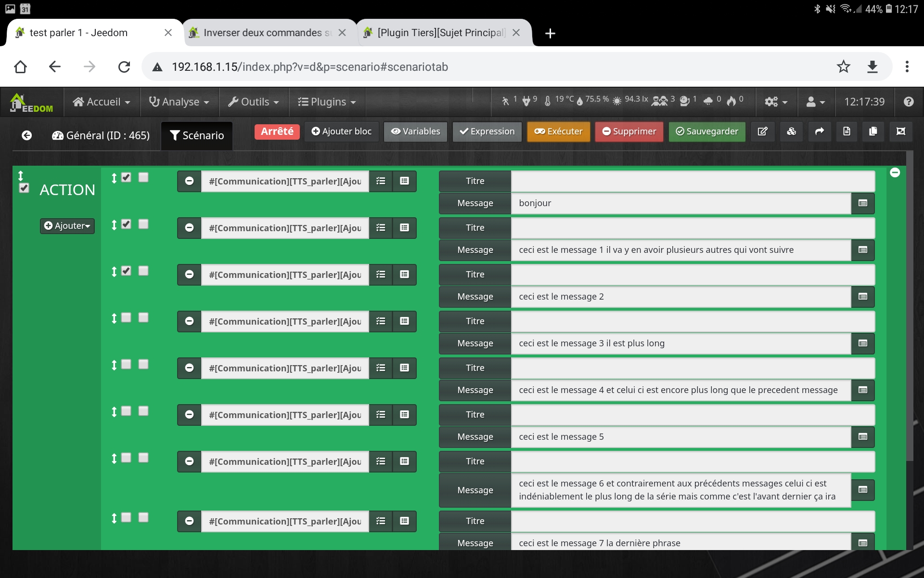Screen dimensions: 924x578
Task: Click the sort handle of message 3 row
Action: [x=114, y=318]
